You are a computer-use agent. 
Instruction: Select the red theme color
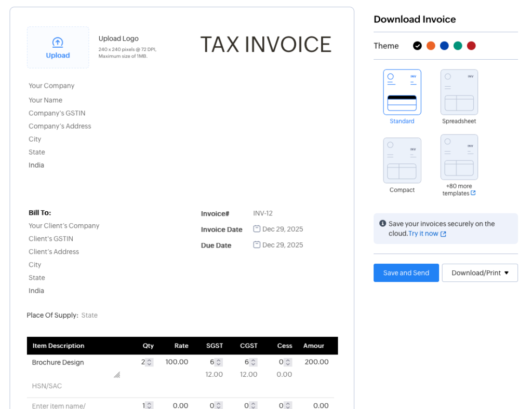[x=471, y=46]
